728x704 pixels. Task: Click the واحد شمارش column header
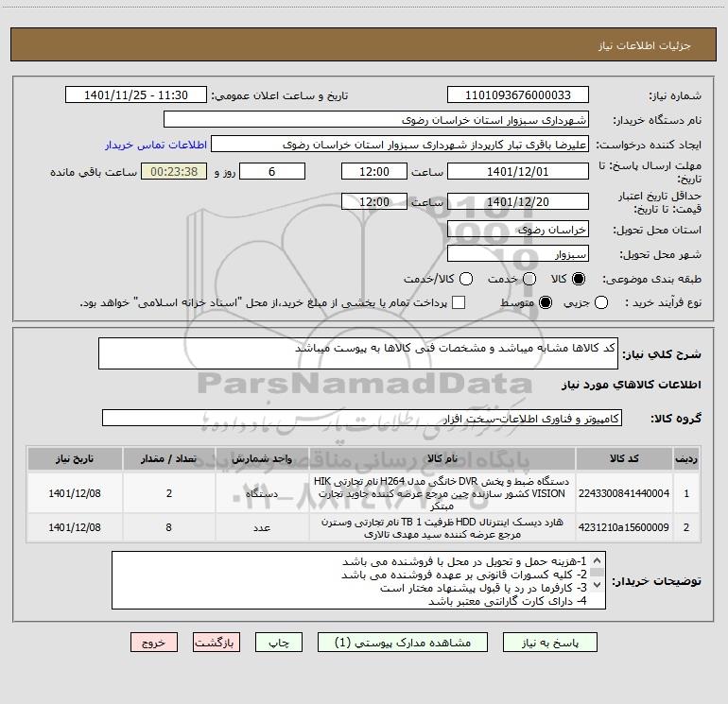pos(262,458)
